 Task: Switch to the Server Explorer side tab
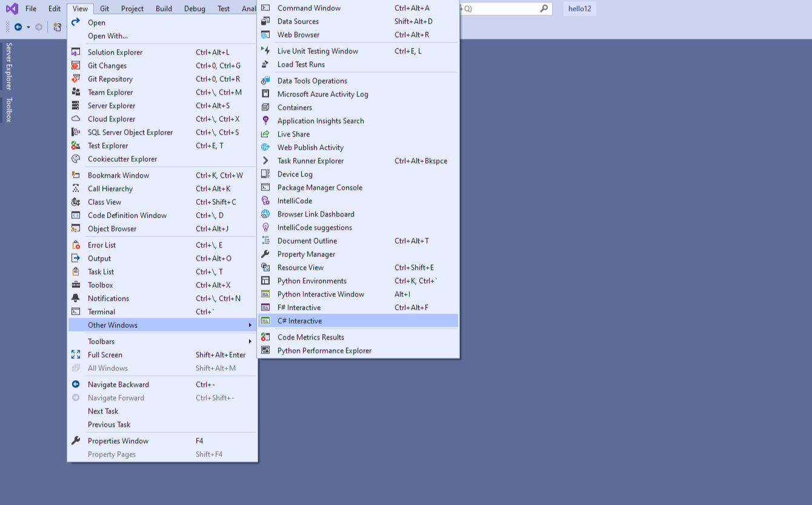pos(8,65)
